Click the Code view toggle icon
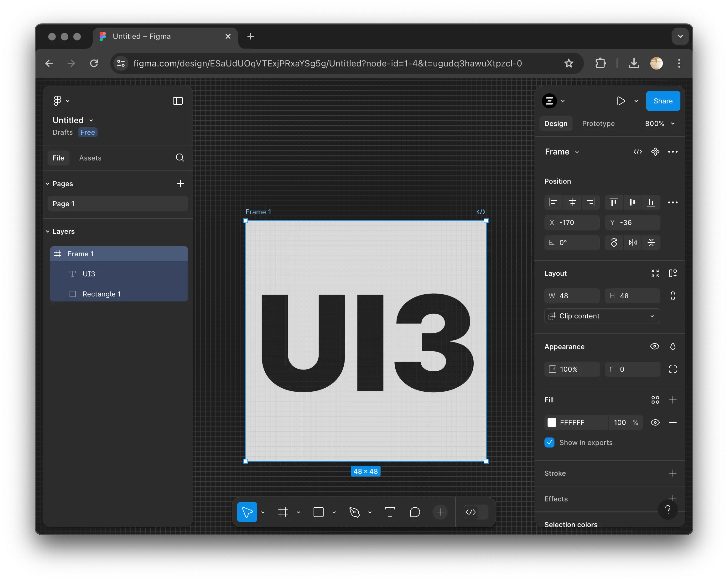The width and height of the screenshot is (728, 581). (637, 152)
